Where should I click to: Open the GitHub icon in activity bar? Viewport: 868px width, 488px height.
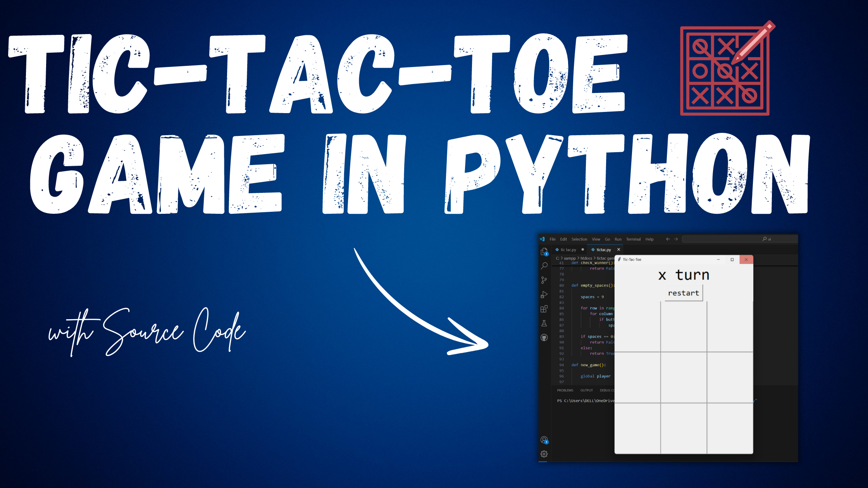coord(544,337)
